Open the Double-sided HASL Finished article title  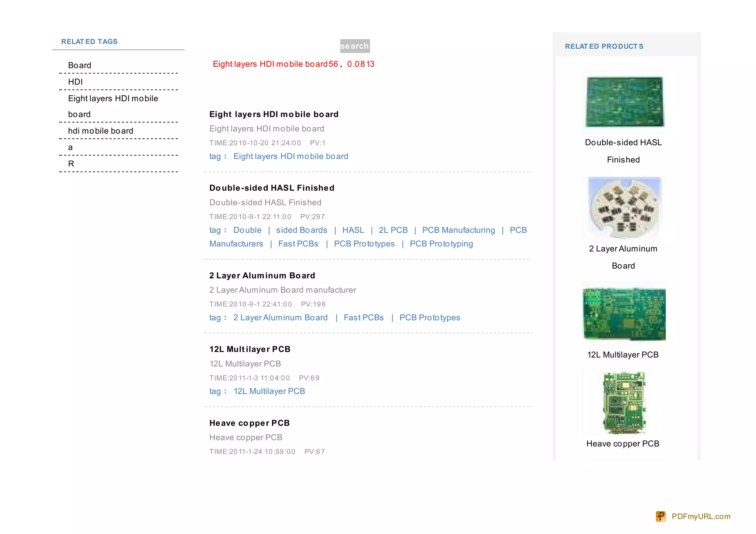(x=272, y=188)
